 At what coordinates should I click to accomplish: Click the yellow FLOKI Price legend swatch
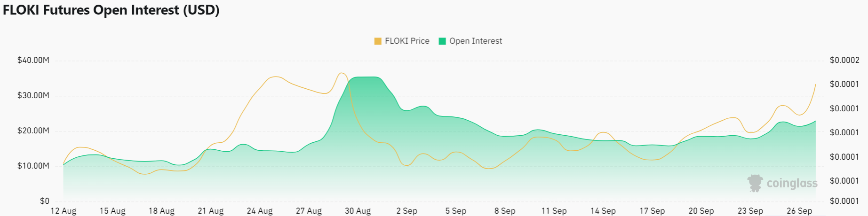(378, 41)
